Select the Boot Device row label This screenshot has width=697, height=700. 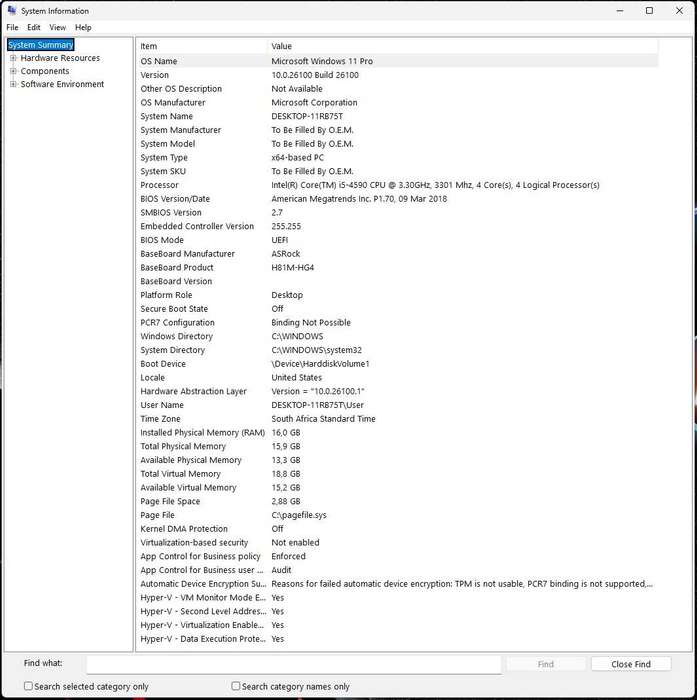pyautogui.click(x=163, y=364)
